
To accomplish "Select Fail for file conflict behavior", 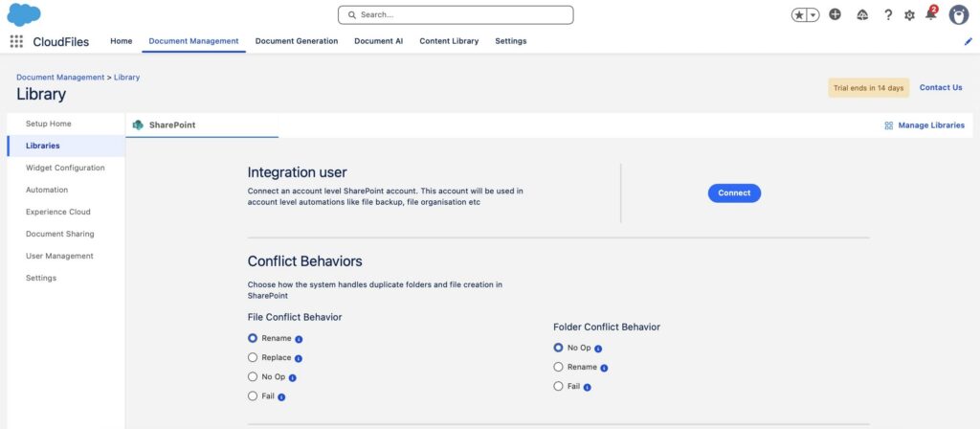I will [x=253, y=395].
